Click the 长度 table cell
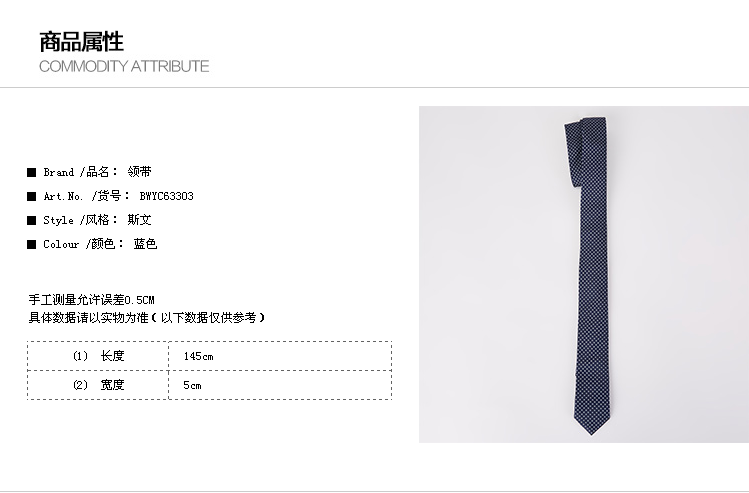749x493 pixels. pos(98,356)
